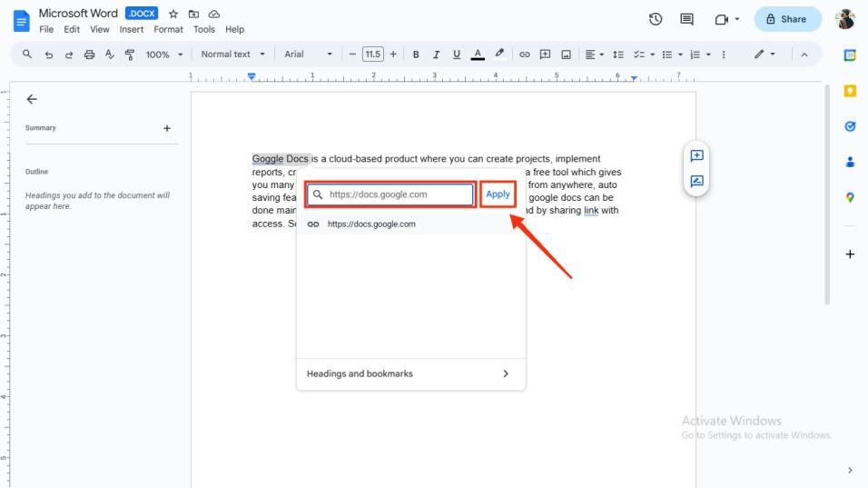The image size is (868, 488).
Task: Open the highlight color picker
Action: coord(499,55)
